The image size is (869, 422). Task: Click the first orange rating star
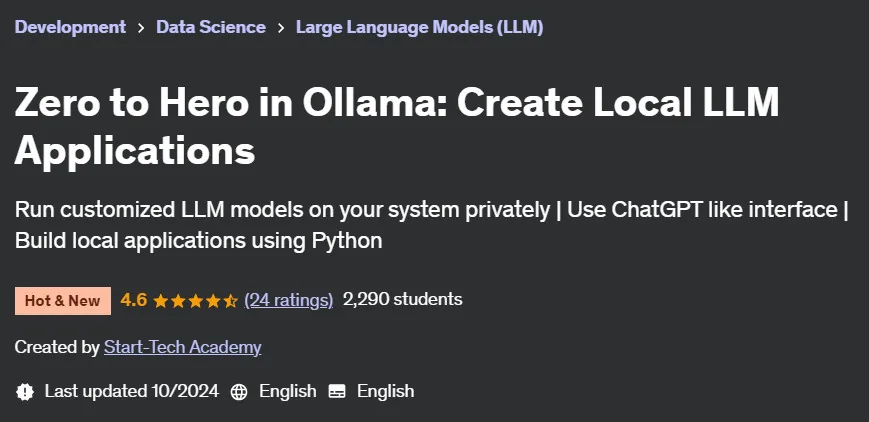[x=161, y=301]
